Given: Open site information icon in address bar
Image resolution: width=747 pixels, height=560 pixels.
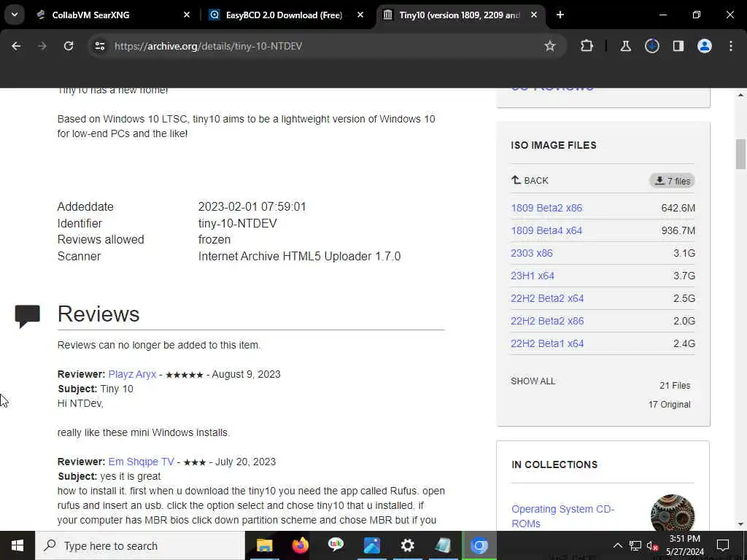Looking at the screenshot, I should (99, 46).
